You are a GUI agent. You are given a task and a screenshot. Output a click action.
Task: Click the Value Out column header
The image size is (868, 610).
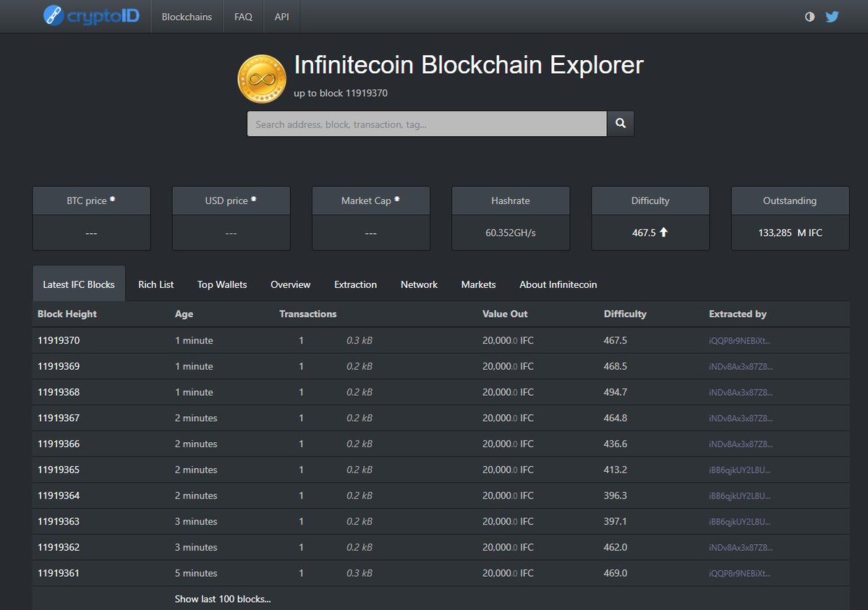505,314
